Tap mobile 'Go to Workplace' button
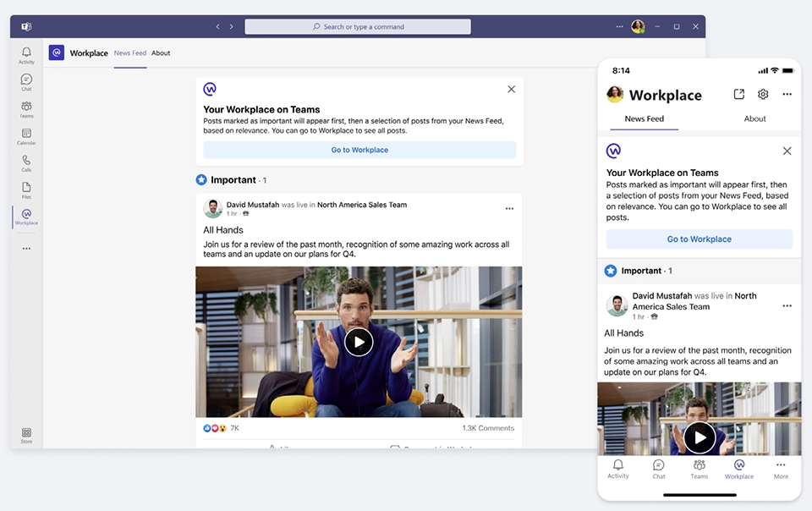 pos(700,239)
